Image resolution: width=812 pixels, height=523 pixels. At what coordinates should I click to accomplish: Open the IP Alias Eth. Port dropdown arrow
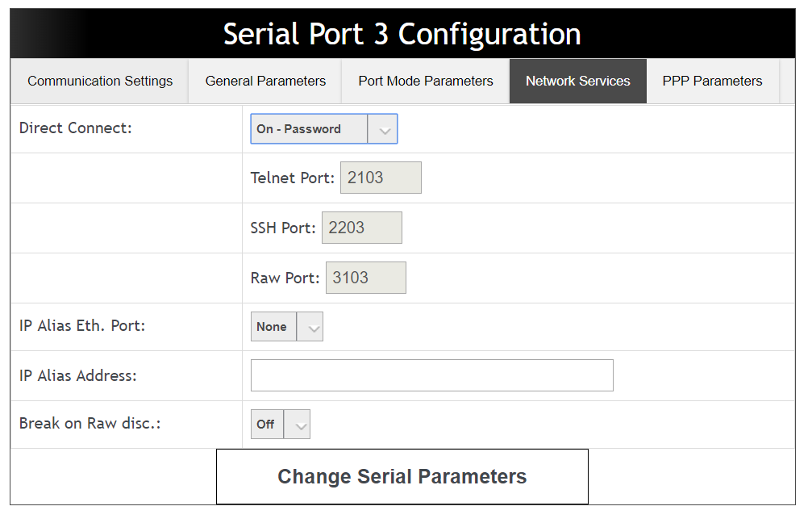(x=310, y=327)
